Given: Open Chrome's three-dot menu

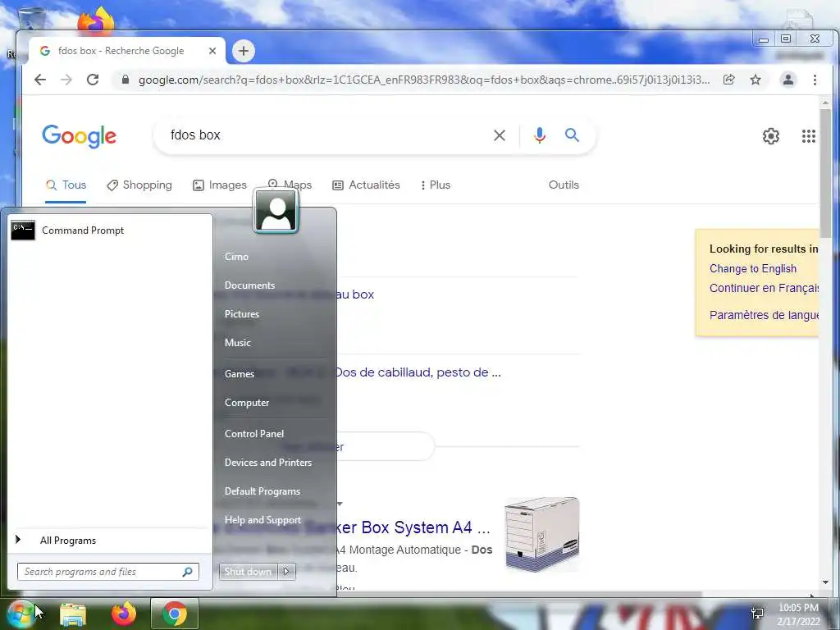Looking at the screenshot, I should point(815,80).
